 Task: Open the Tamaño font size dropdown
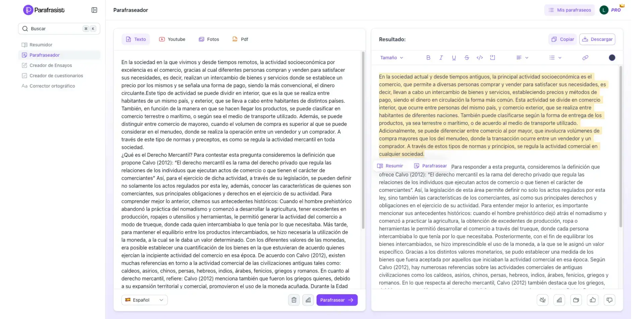click(391, 58)
